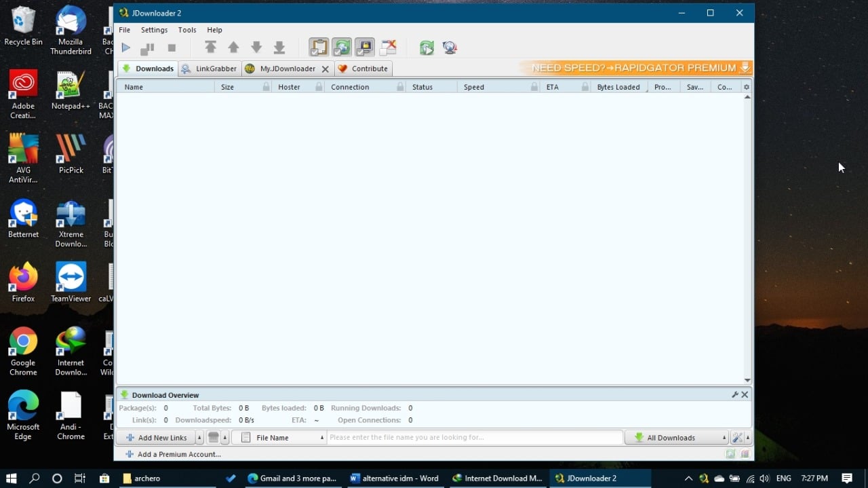The width and height of the screenshot is (868, 488).
Task: Sort by Size column header
Action: click(x=227, y=87)
